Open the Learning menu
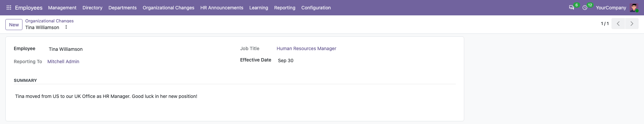Viewport: 644px width, 124px height. 259,8
